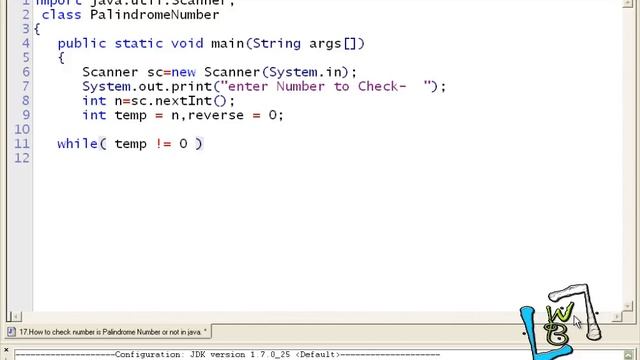Screen dimensions: 640x360
Task: Click on 'public static void main(String args[])'
Action: point(211,43)
